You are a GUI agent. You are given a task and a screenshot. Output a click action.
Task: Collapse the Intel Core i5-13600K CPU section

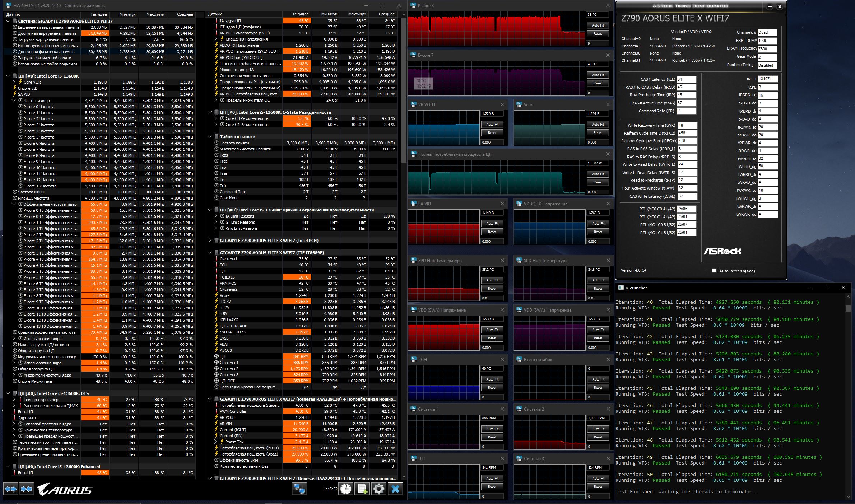click(8, 76)
